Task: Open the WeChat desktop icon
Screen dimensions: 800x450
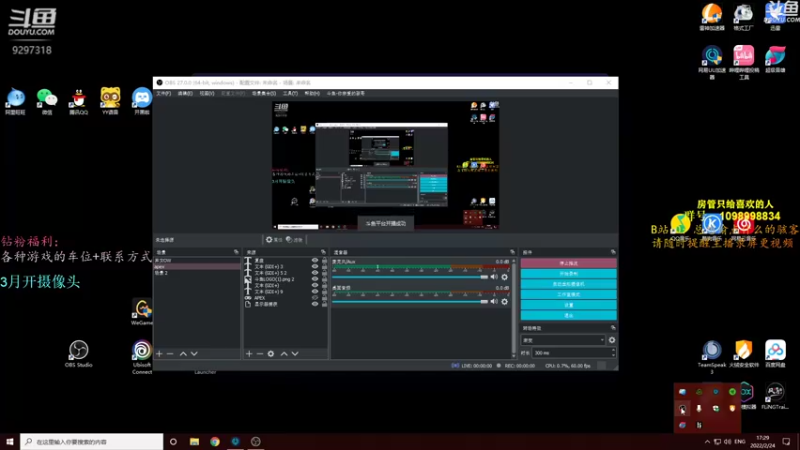Action: (47, 102)
